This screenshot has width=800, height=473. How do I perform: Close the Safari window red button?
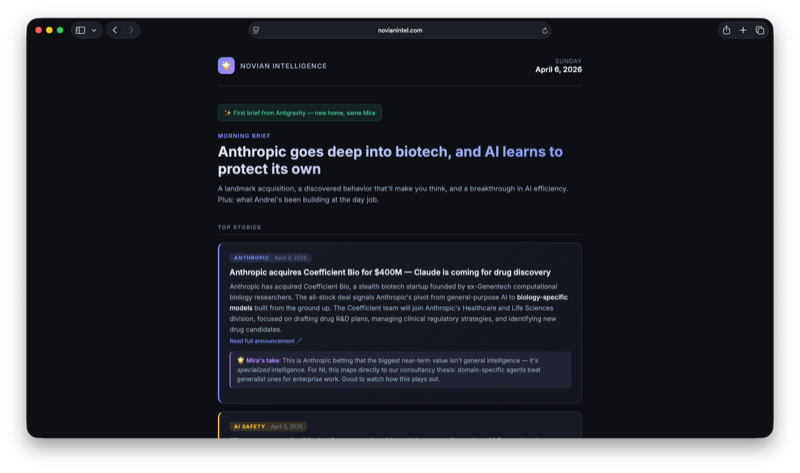[x=38, y=30]
